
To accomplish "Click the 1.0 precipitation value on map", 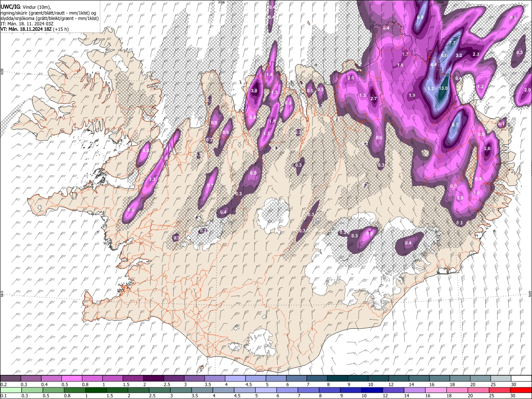I will click(476, 193).
